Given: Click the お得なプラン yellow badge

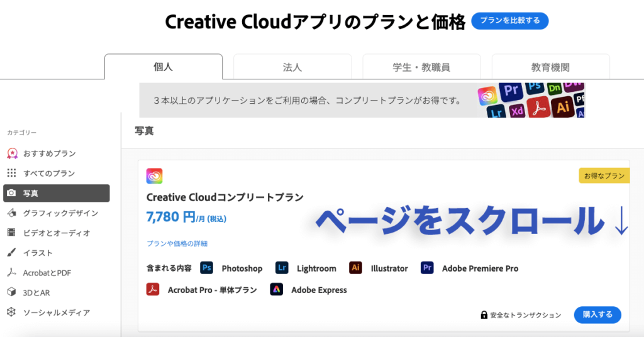Looking at the screenshot, I should [x=604, y=175].
